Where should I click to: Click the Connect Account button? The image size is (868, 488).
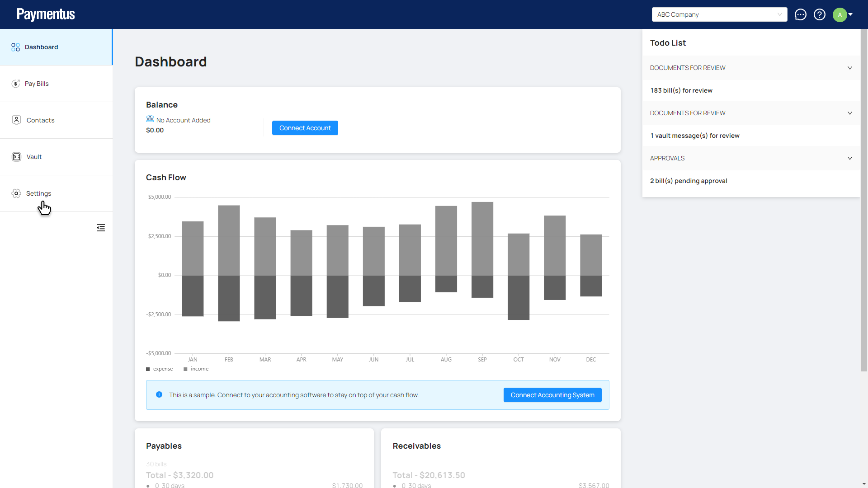[305, 128]
